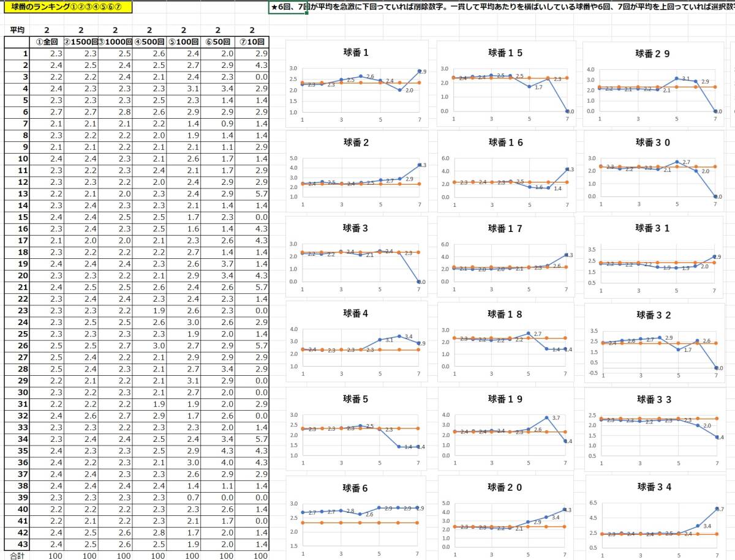The width and height of the screenshot is (735, 560).
Task: Click ball number 1 row label
Action: [17, 54]
